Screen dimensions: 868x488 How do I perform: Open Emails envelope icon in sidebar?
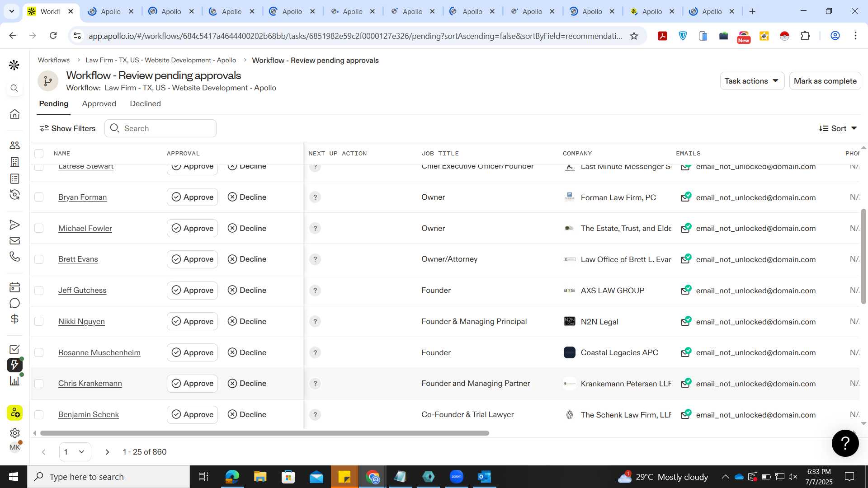click(14, 240)
